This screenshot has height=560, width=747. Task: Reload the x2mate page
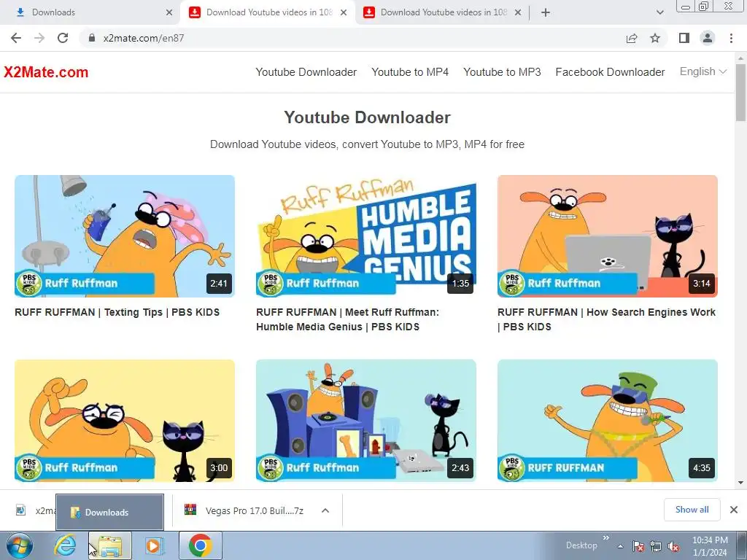coord(63,38)
